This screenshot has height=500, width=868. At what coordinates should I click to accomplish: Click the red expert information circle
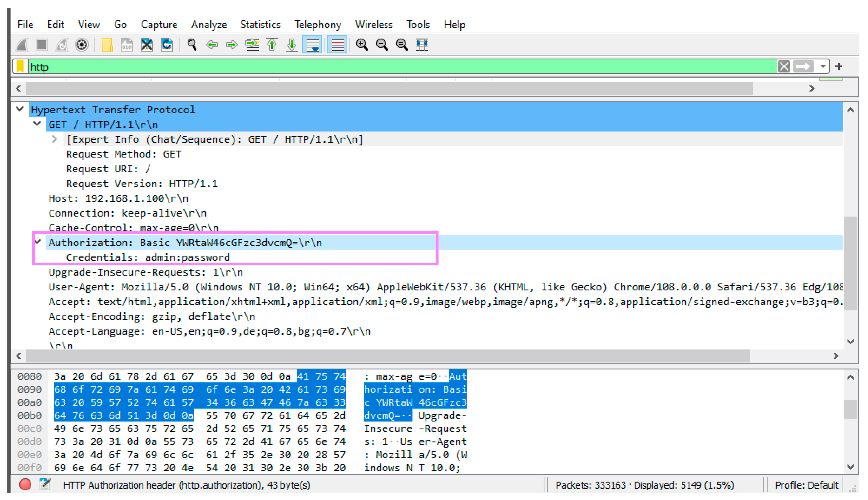pyautogui.click(x=25, y=485)
